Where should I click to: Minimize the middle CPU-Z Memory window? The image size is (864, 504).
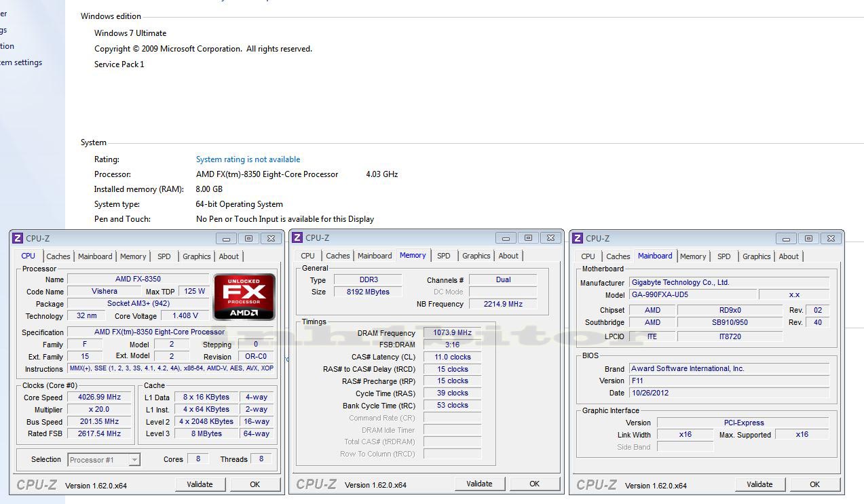pos(506,237)
